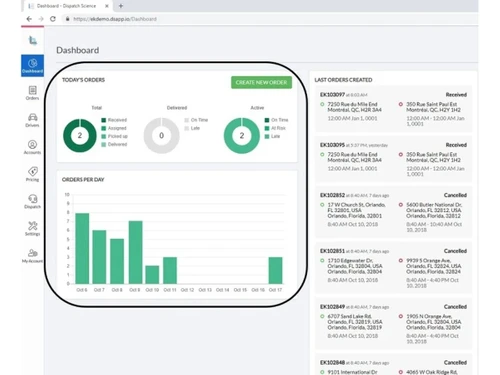500x375 pixels.
Task: Open the Dispatch headset icon
Action: click(32, 201)
